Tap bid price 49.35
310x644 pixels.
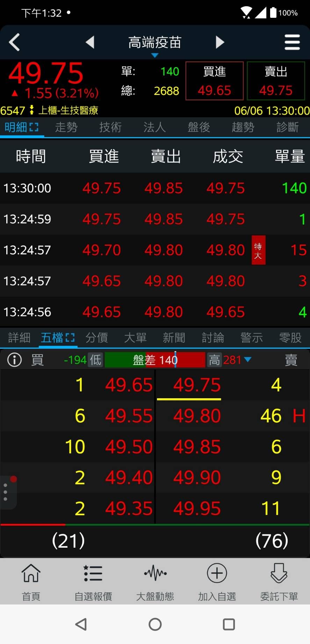coord(129,509)
